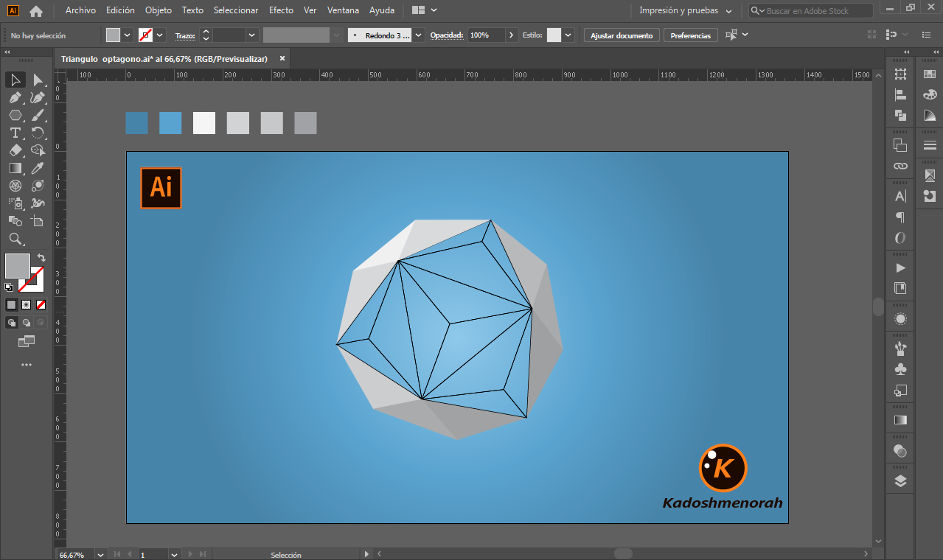This screenshot has width=943, height=560.
Task: Open the Edición menu
Action: click(120, 10)
